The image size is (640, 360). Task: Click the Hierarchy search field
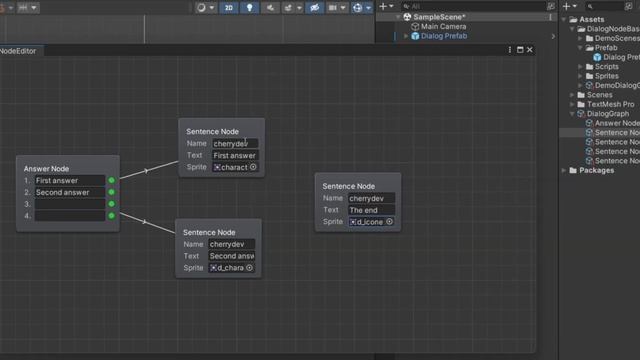[x=473, y=6]
